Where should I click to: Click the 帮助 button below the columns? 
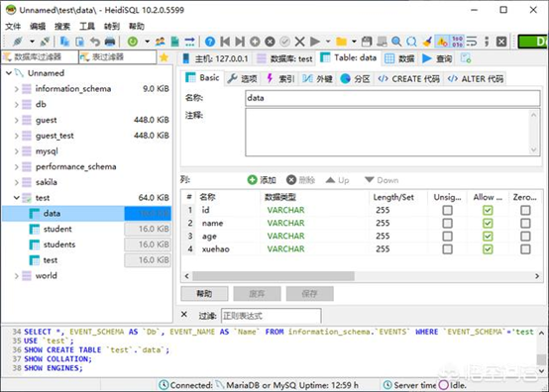[x=204, y=294]
